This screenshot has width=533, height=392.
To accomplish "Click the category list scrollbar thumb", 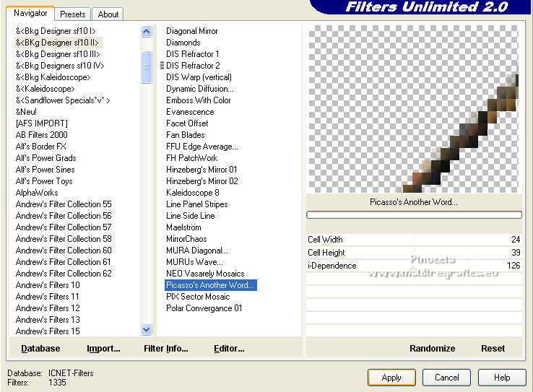I will 146,67.
